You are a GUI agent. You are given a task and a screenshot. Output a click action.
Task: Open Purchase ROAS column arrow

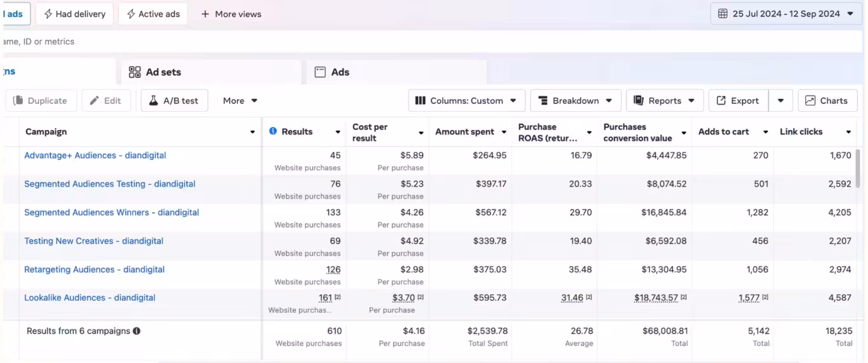[589, 132]
